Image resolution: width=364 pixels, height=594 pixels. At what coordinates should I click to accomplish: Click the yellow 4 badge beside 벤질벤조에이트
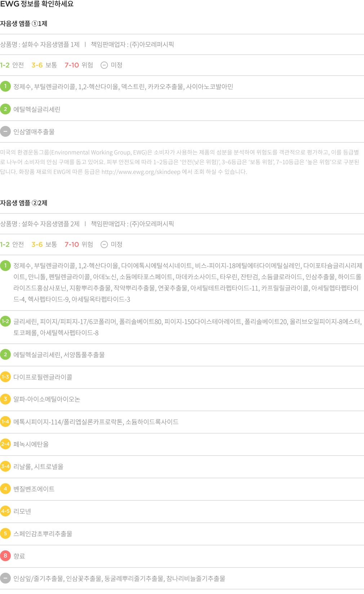pos(5,489)
